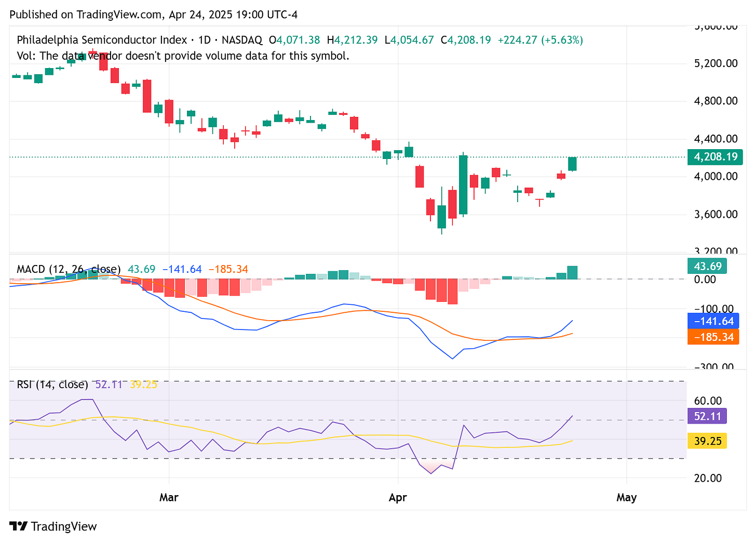Image resolution: width=756 pixels, height=543 pixels.
Task: Click the blue MACD line value label −141.64
Action: click(713, 321)
